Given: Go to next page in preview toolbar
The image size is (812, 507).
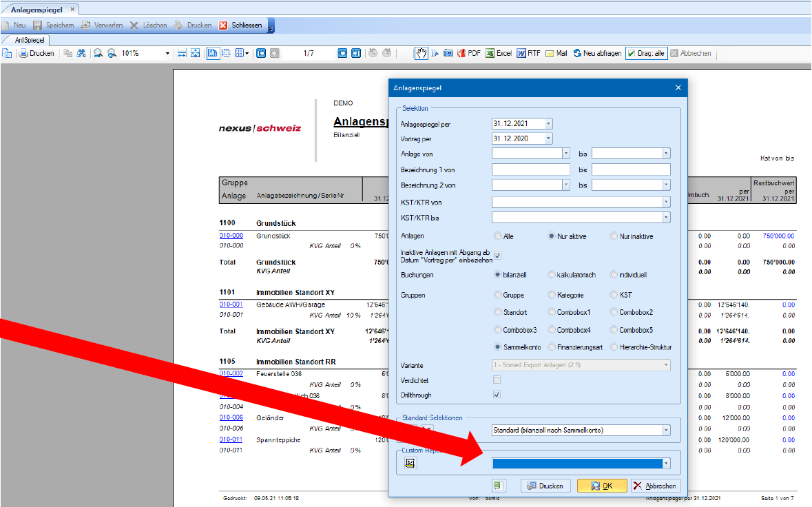Looking at the screenshot, I should [x=342, y=53].
